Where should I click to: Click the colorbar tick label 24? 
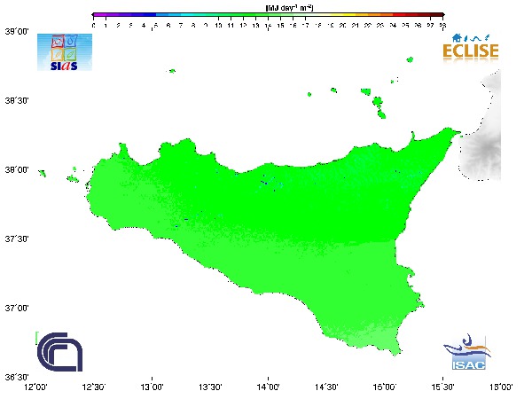click(x=393, y=26)
